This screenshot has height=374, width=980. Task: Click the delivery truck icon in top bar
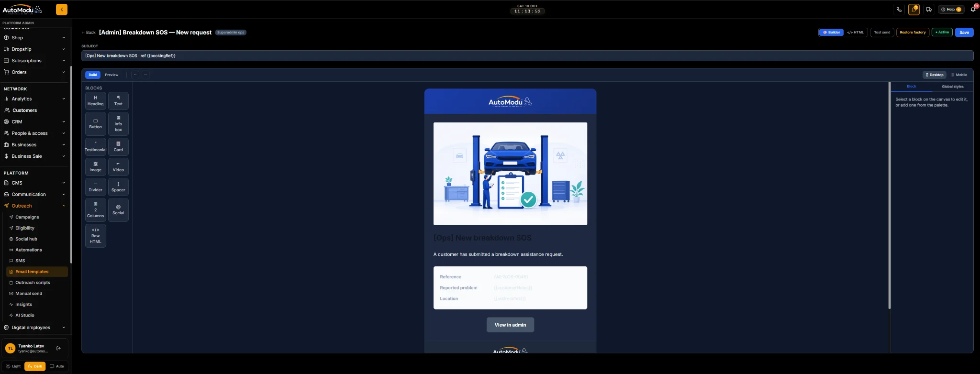click(x=929, y=10)
